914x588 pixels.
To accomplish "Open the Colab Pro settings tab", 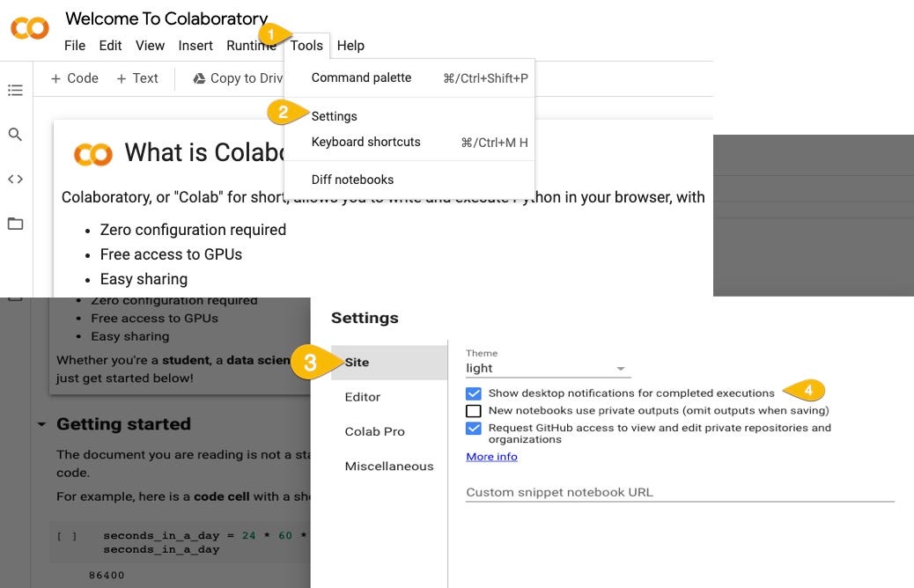I will [x=374, y=431].
